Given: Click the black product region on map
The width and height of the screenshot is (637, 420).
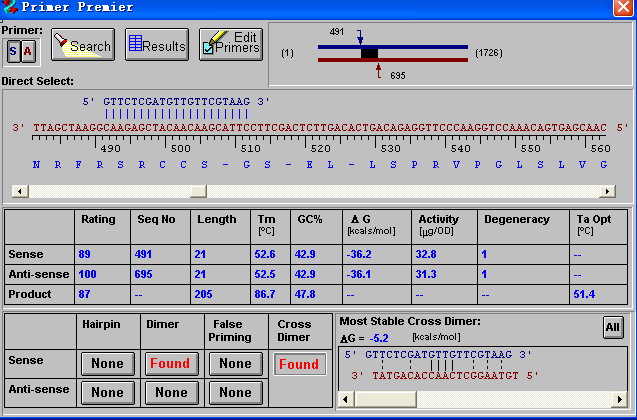Looking at the screenshot, I should pos(369,53).
